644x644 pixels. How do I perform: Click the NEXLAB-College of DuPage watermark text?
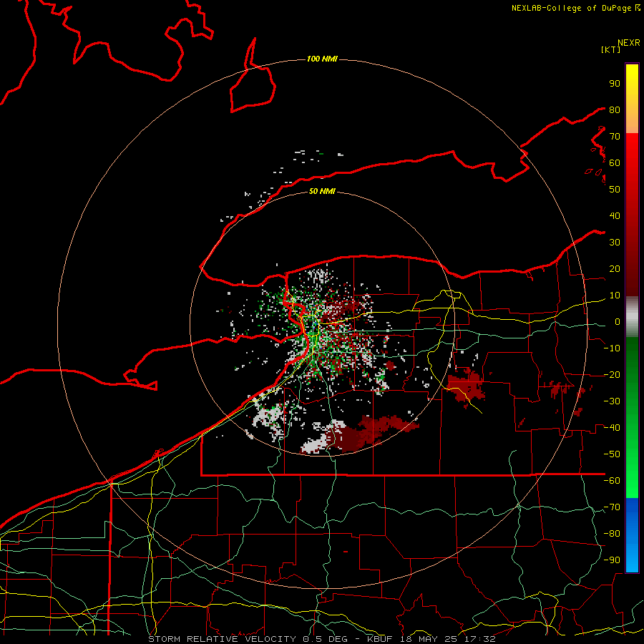coord(575,8)
